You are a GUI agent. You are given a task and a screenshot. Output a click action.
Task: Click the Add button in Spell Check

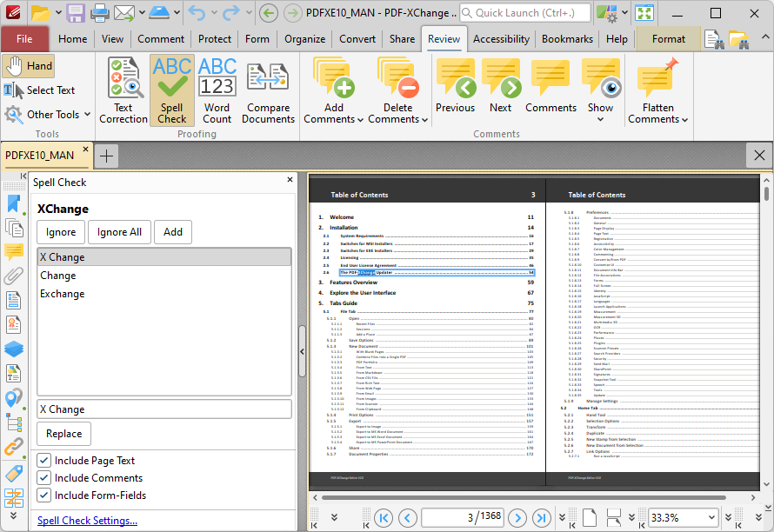pyautogui.click(x=173, y=232)
